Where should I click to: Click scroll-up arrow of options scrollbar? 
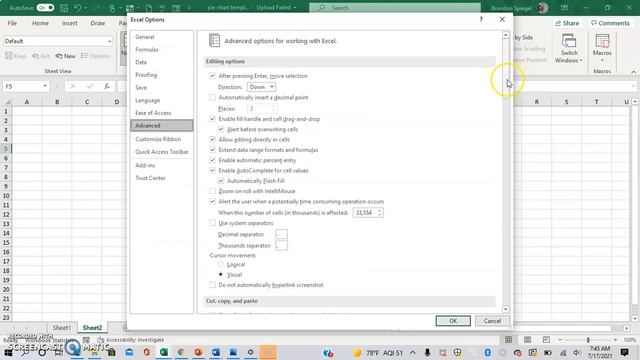point(506,36)
